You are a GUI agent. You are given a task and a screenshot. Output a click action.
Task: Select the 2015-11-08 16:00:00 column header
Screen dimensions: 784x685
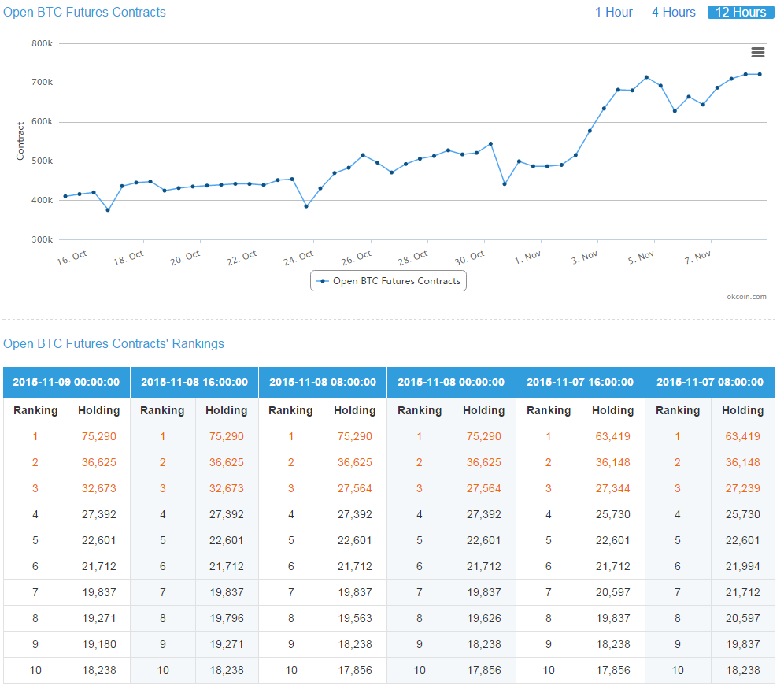click(194, 383)
